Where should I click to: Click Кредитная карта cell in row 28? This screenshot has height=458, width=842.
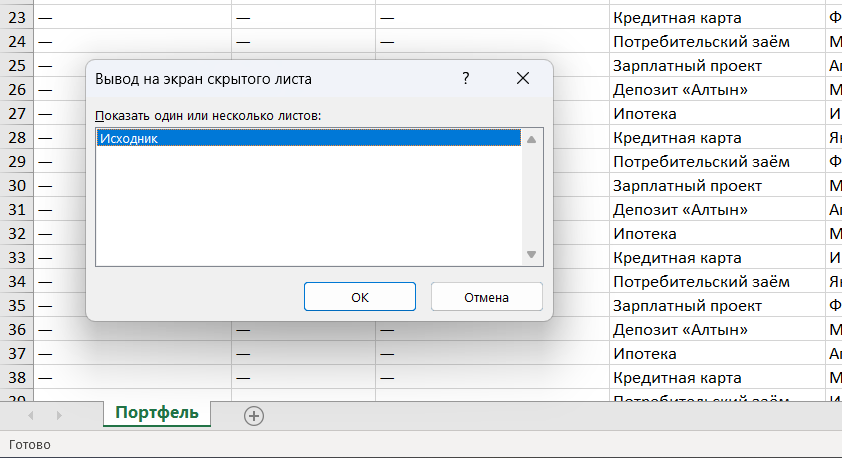point(717,137)
